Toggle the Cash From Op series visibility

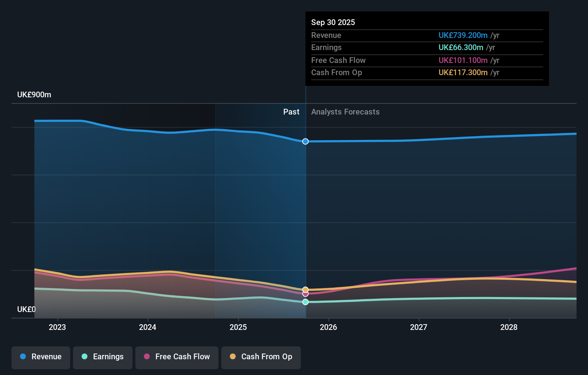pyautogui.click(x=261, y=357)
